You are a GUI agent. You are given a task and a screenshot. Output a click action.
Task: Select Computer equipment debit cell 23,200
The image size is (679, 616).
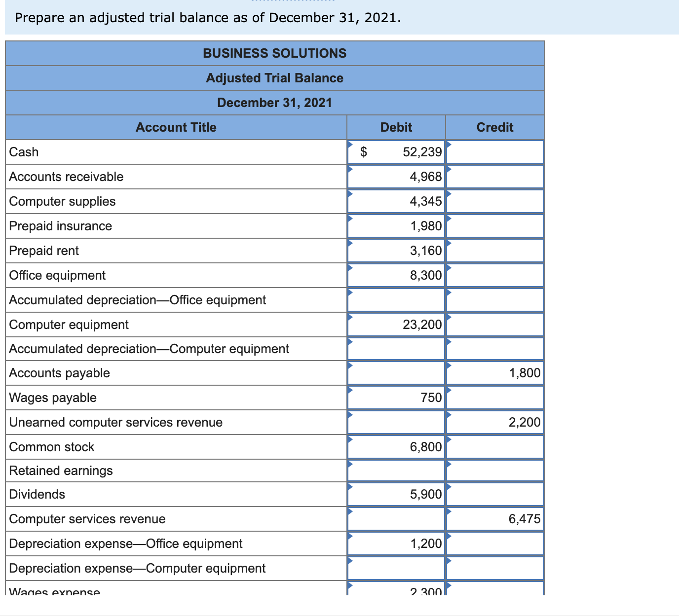tap(396, 325)
